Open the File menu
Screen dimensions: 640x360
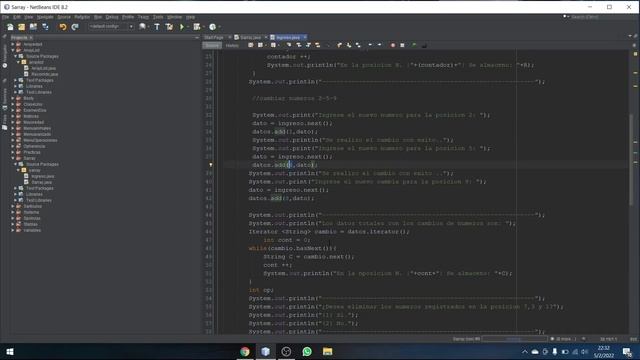coord(5,17)
